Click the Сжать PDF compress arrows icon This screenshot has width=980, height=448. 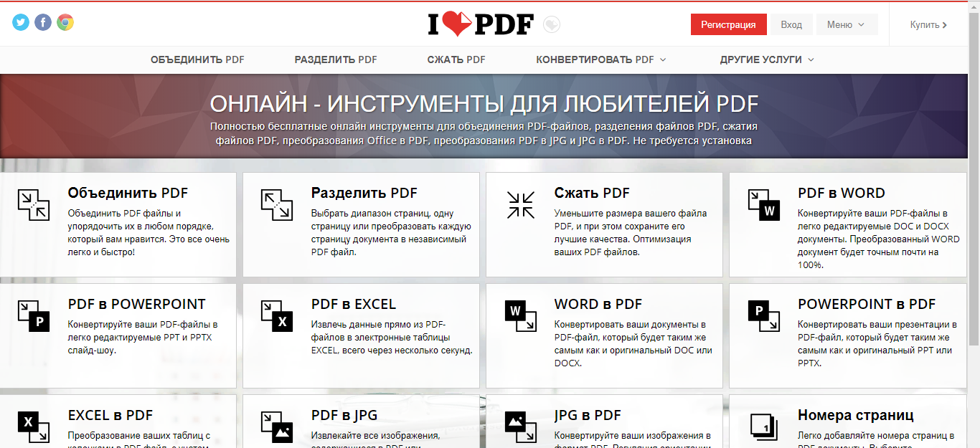(x=520, y=204)
